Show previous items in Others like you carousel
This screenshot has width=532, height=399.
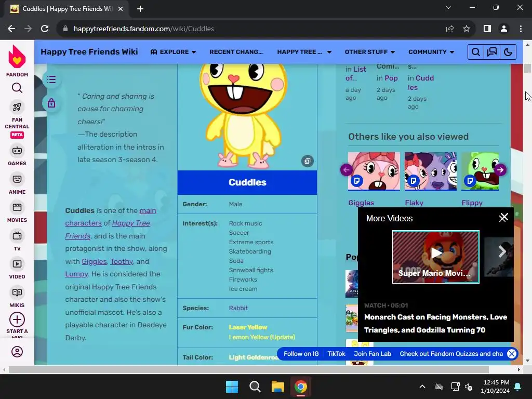pos(347,170)
